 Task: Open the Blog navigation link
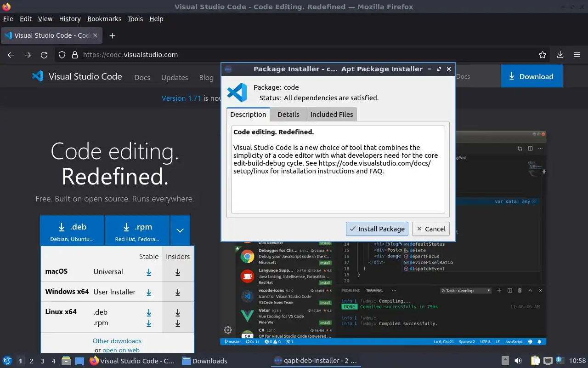(206, 77)
